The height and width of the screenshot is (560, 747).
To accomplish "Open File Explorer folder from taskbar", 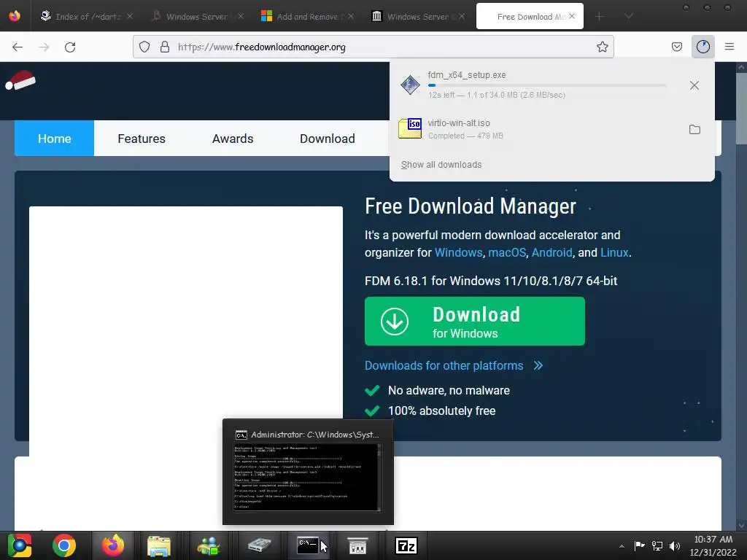I will (x=159, y=545).
